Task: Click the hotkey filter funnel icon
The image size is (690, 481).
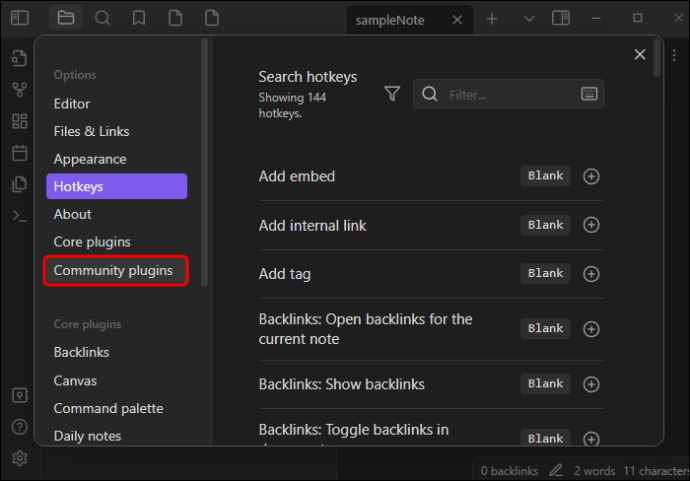Action: click(x=392, y=93)
